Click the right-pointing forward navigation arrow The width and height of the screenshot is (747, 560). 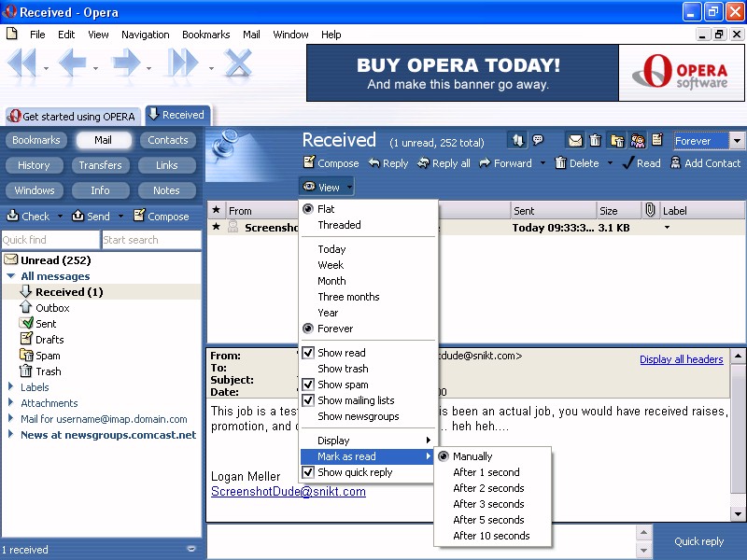[x=126, y=63]
